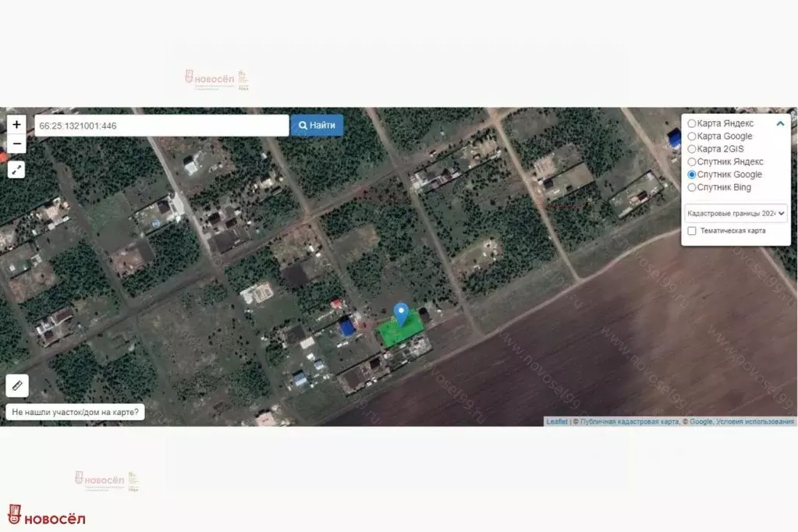Open the Leaflet attribution link
This screenshot has height=532, width=798.
point(557,421)
